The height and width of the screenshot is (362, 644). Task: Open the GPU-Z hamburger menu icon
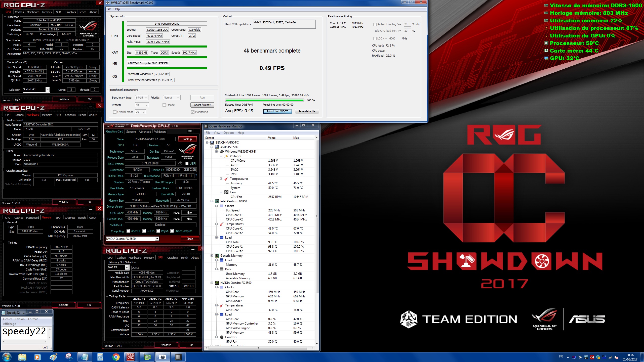[197, 131]
